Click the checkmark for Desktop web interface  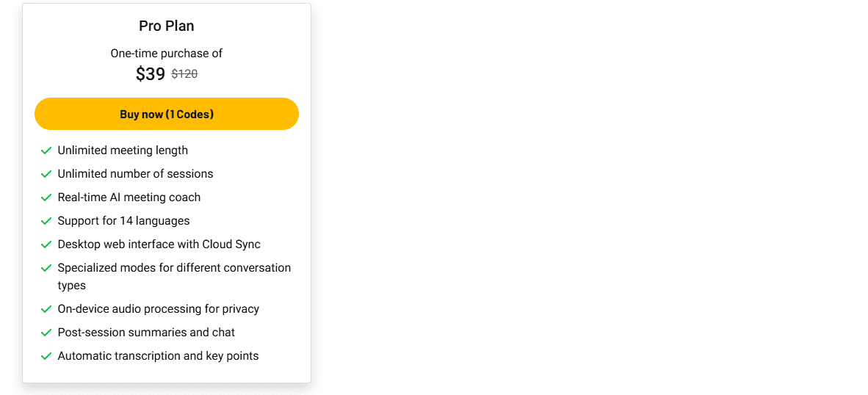pos(46,244)
